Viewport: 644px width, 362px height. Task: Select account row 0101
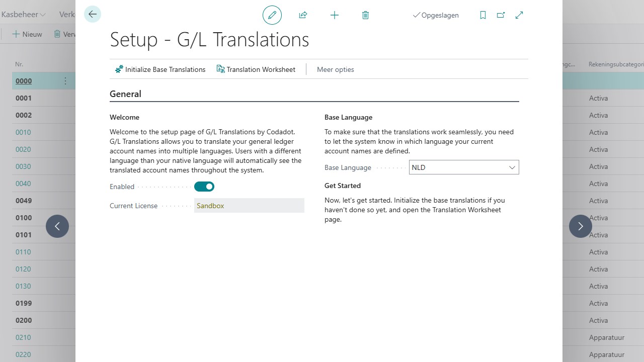click(24, 235)
